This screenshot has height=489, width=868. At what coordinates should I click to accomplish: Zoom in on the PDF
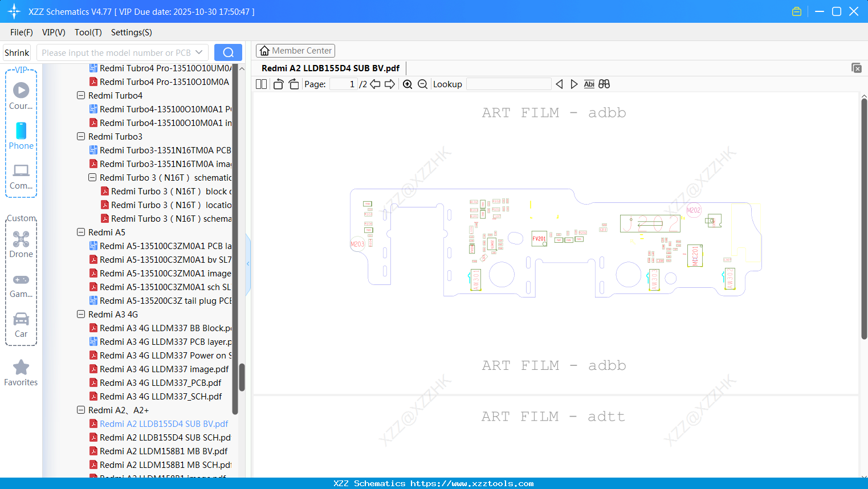tap(407, 84)
